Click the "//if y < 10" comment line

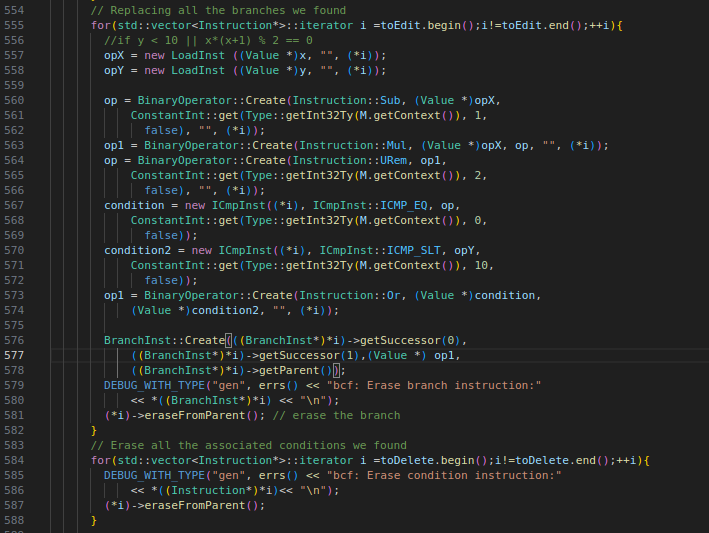pyautogui.click(x=208, y=39)
